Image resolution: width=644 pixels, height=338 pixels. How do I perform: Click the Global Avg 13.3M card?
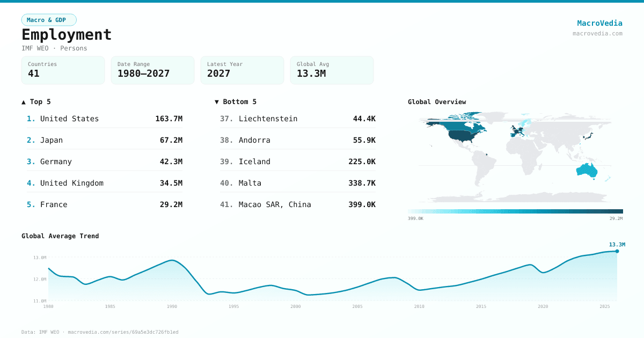click(x=332, y=70)
